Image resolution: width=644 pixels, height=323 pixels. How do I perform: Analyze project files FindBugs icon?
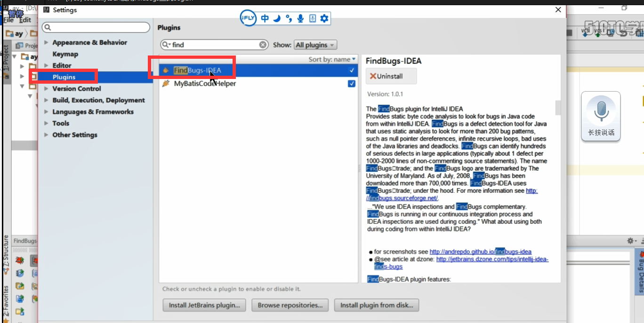click(20, 311)
